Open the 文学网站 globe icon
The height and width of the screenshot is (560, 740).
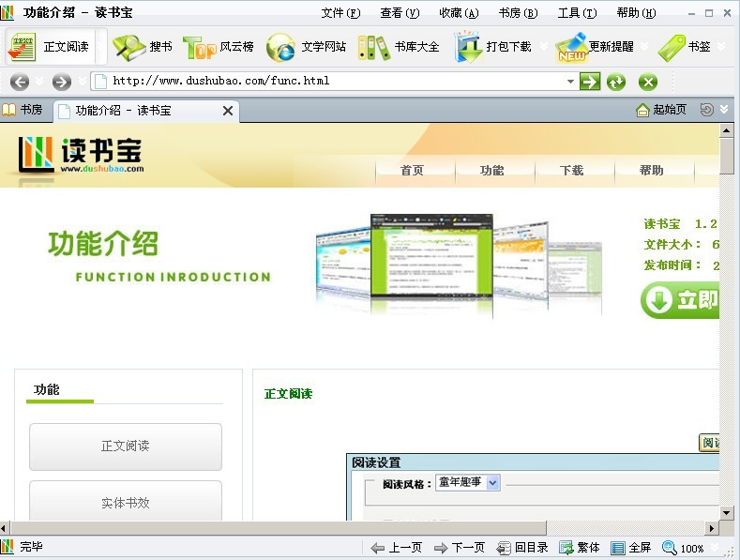click(x=280, y=48)
